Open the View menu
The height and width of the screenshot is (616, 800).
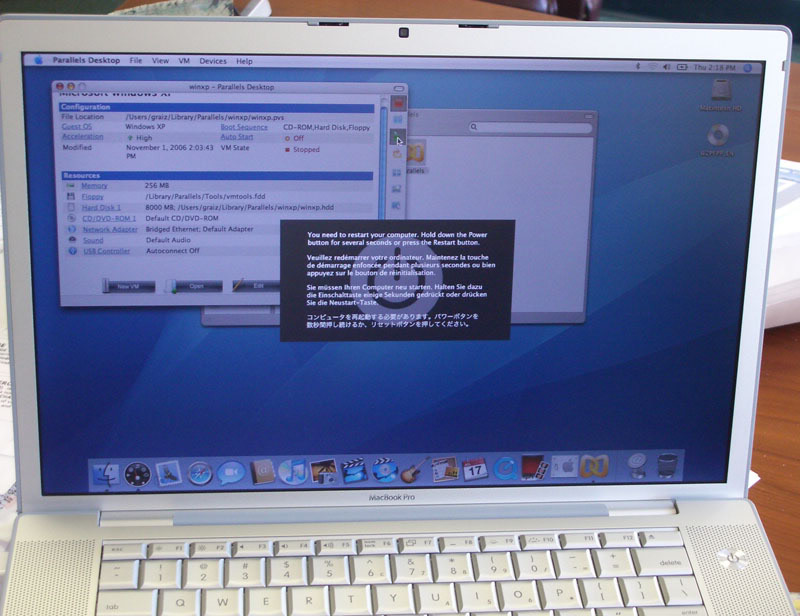pos(160,61)
